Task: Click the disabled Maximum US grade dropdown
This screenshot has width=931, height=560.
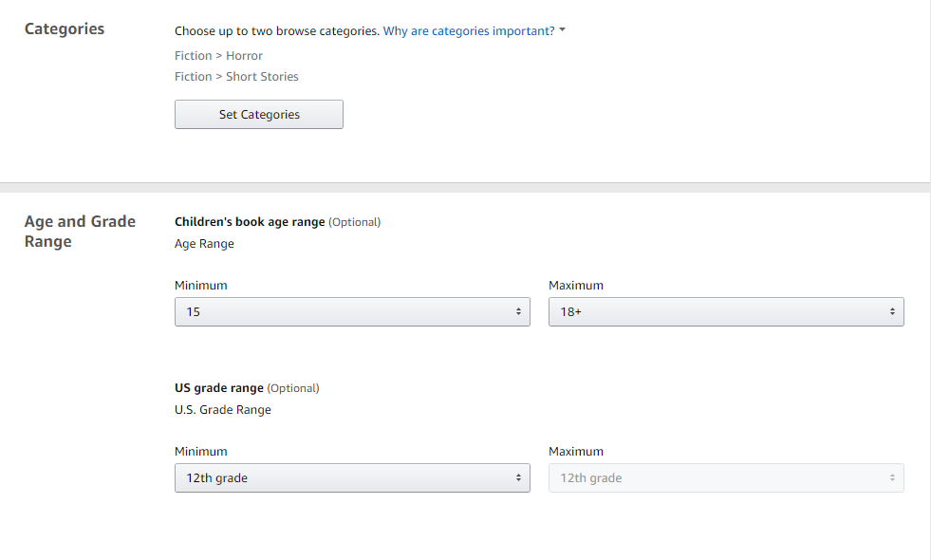Action: pos(726,478)
